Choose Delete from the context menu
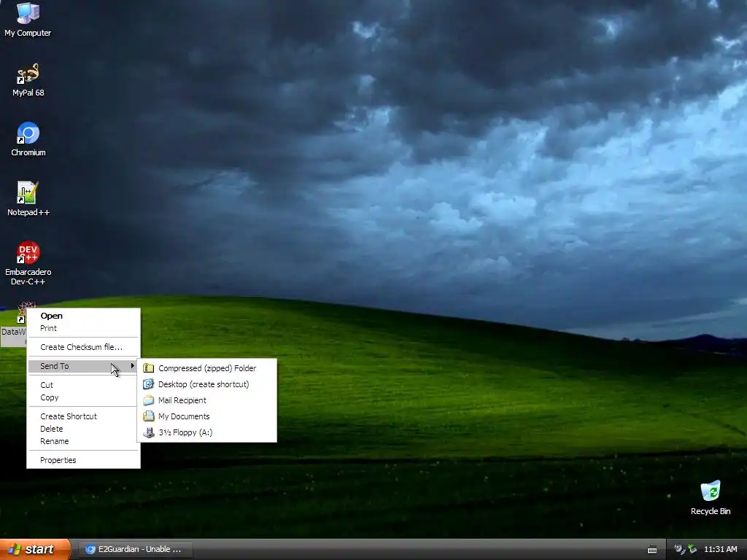This screenshot has width=747, height=560. point(83,429)
